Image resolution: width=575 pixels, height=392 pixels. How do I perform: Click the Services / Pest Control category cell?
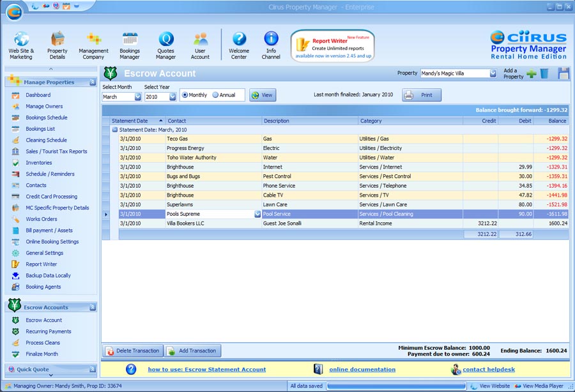tap(410, 177)
